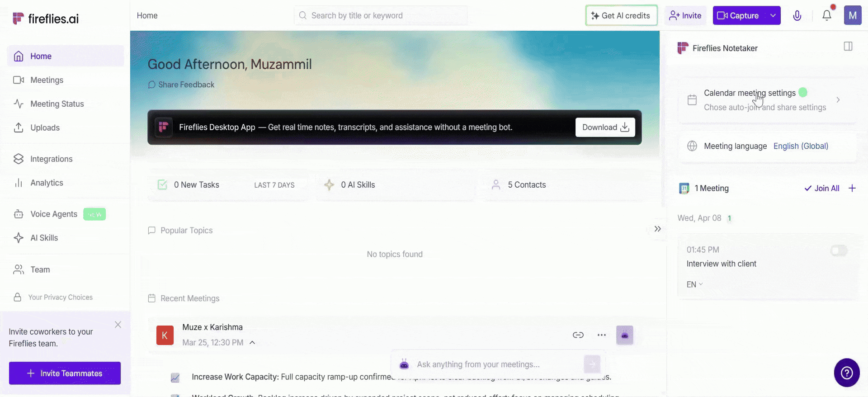This screenshot has height=397, width=868.
Task: Click the Fireflies Notetaker logo icon
Action: coord(683,48)
